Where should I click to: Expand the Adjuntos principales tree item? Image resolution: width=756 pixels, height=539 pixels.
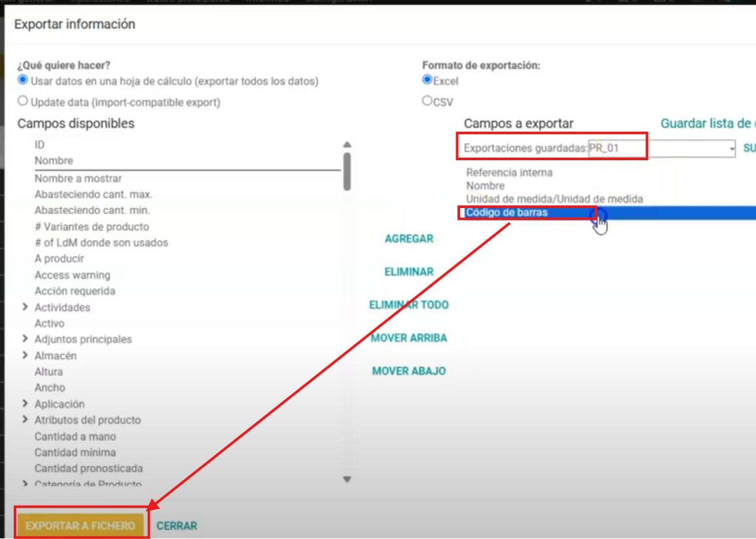tap(25, 339)
